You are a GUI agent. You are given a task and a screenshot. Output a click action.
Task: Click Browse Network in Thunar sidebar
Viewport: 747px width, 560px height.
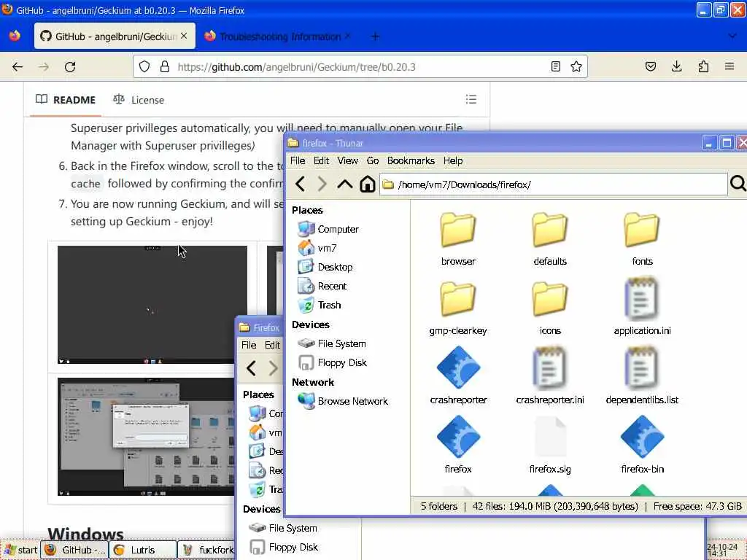[x=343, y=401]
